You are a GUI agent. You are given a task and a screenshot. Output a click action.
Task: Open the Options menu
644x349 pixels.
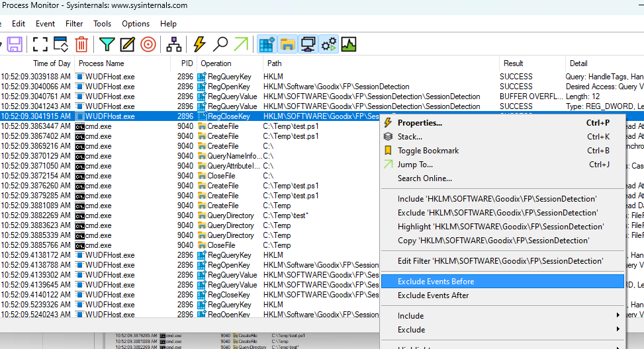[x=136, y=24]
